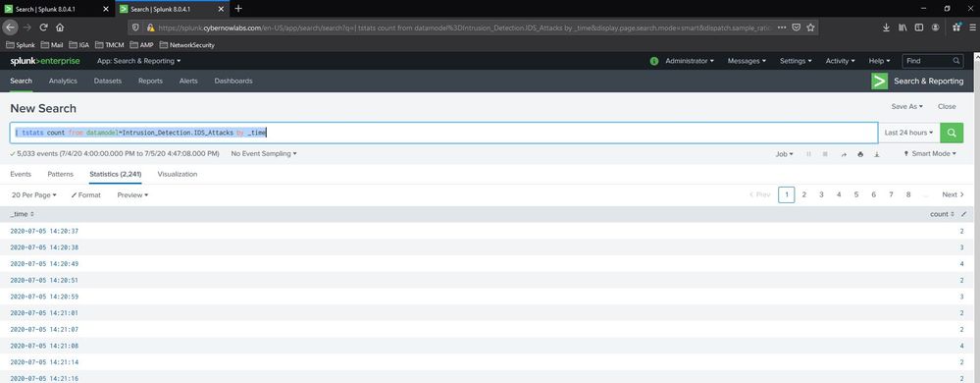Open No Event Sampling dropdown
980x383 pixels.
[264, 154]
